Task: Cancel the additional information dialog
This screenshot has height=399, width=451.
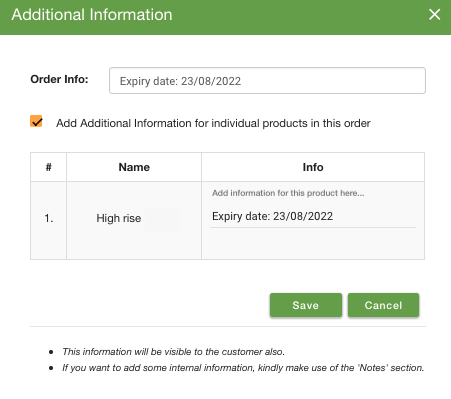Action: tap(383, 305)
